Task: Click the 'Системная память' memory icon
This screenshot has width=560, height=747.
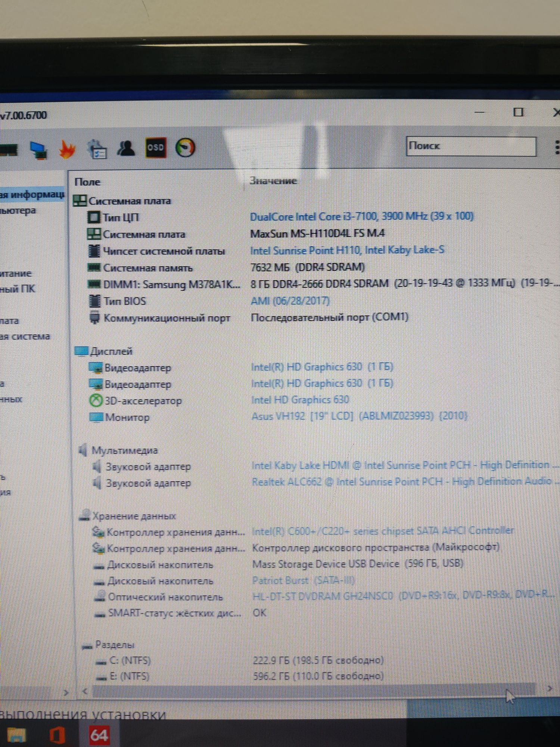Action: coord(94,267)
